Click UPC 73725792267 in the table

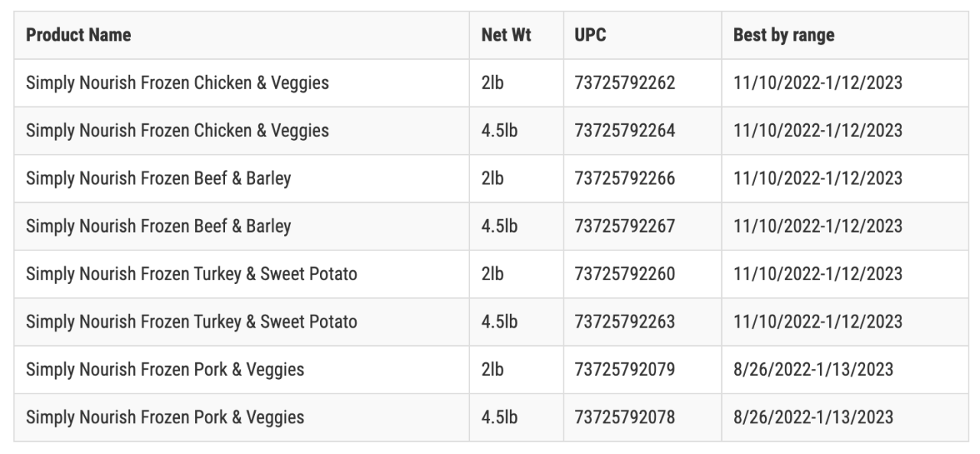(625, 227)
